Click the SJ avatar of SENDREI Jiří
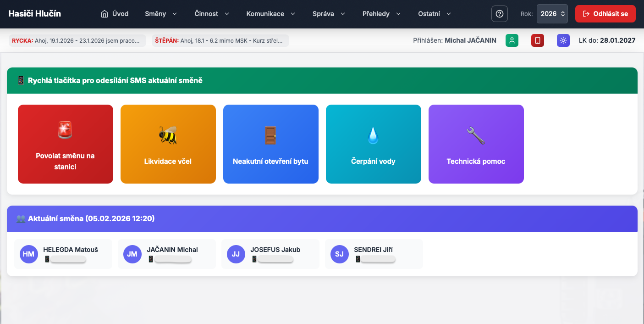Image resolution: width=644 pixels, height=324 pixels. coord(339,254)
